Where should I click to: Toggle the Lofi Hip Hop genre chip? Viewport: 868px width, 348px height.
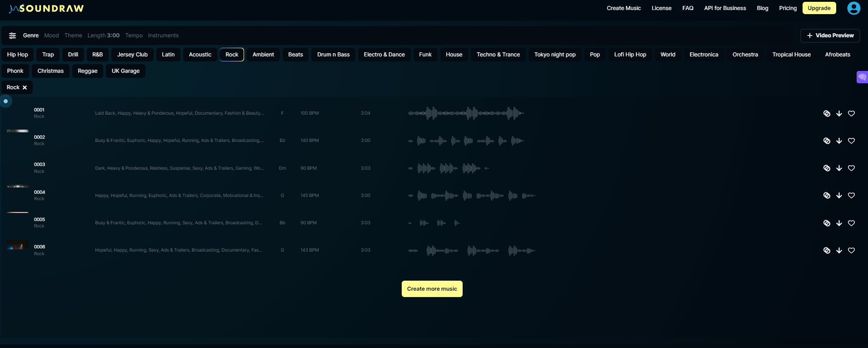pyautogui.click(x=630, y=55)
